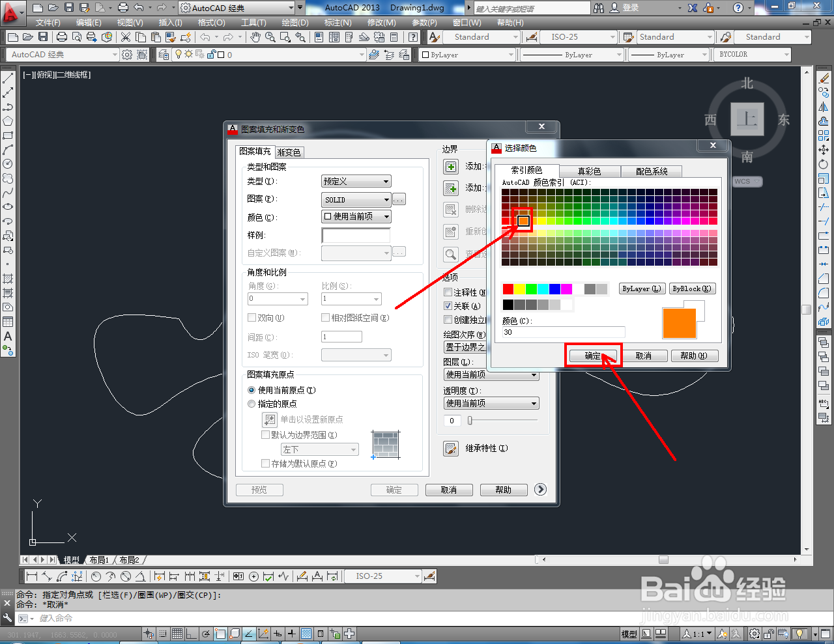This screenshot has width=834, height=644.
Task: Select the Multiline Text A tool
Action: (8, 336)
